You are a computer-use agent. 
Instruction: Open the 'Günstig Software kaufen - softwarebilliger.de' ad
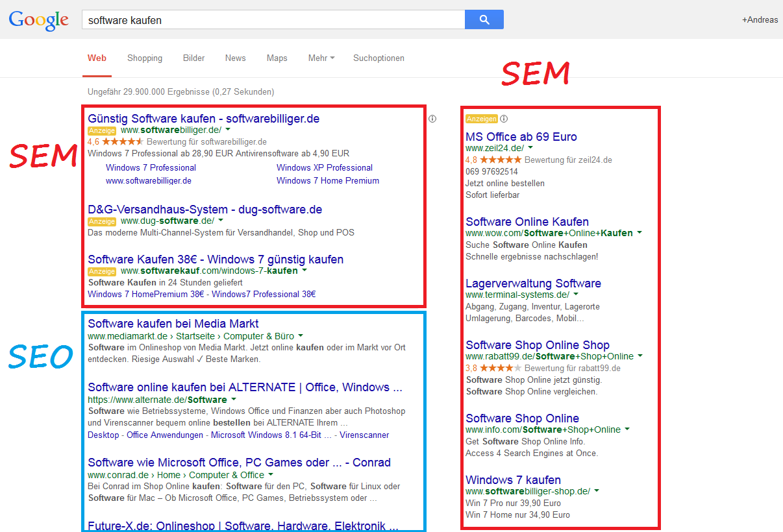204,119
